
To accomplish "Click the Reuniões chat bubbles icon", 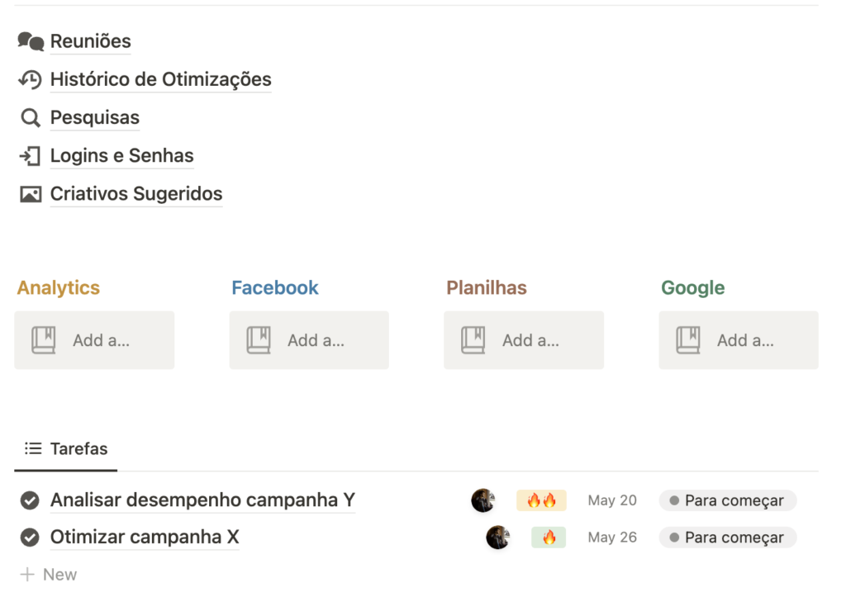I will point(31,41).
